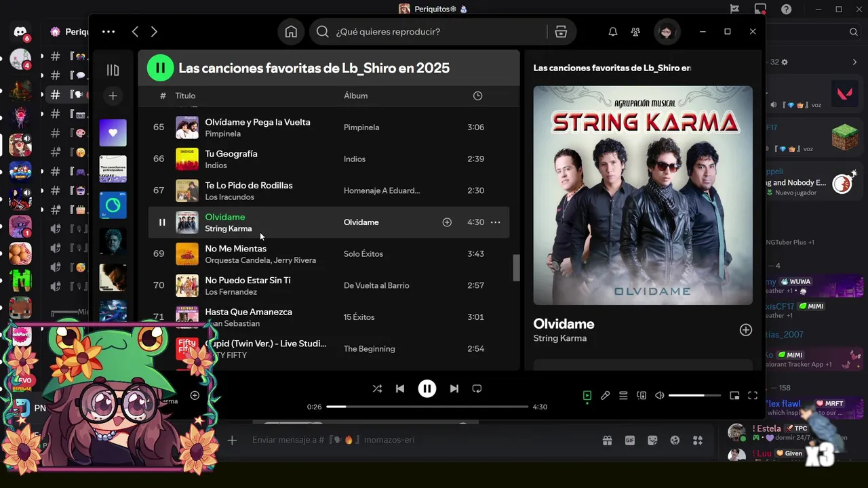Open the Browse icon beside search
868x488 pixels.
[x=561, y=32]
